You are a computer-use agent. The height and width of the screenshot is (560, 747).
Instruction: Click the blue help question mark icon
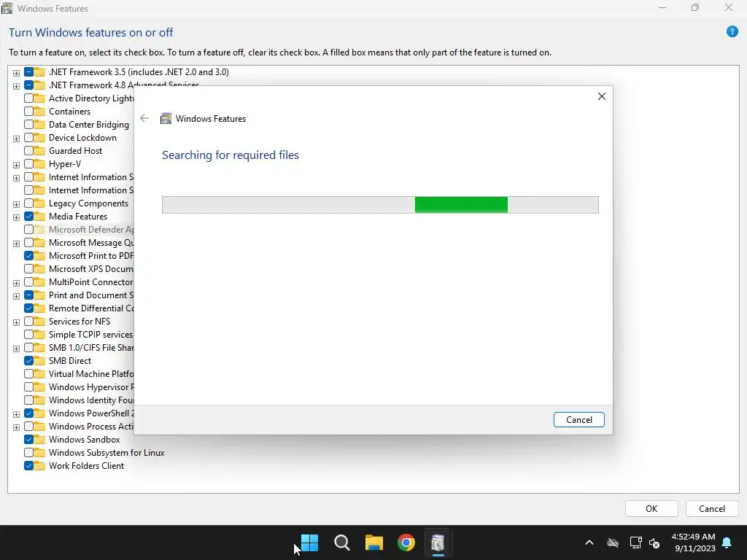pos(732,32)
